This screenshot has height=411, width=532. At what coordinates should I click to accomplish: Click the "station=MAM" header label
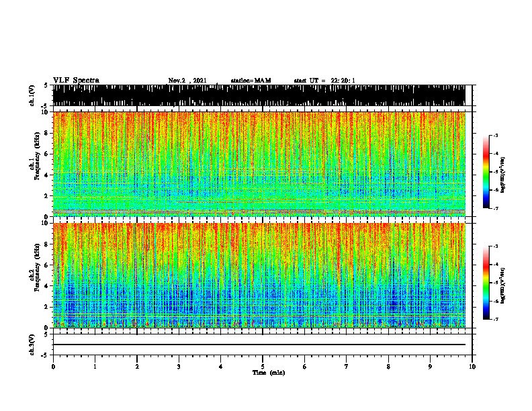coord(251,81)
